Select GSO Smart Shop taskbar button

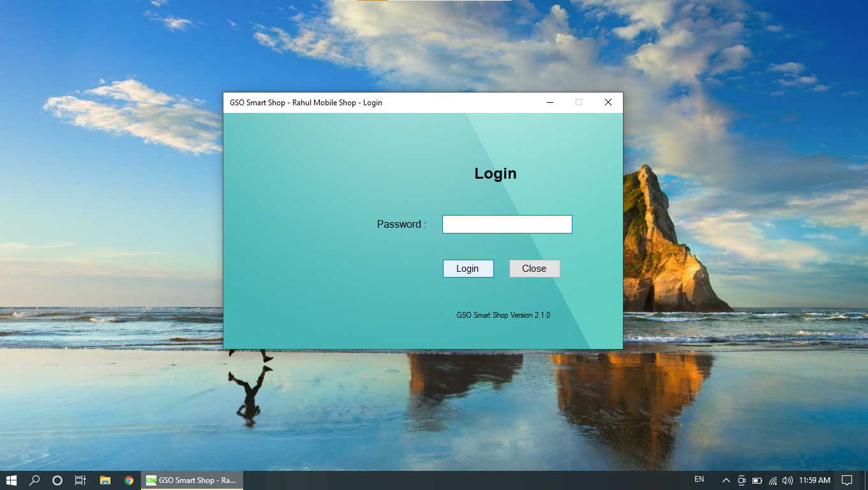(192, 480)
